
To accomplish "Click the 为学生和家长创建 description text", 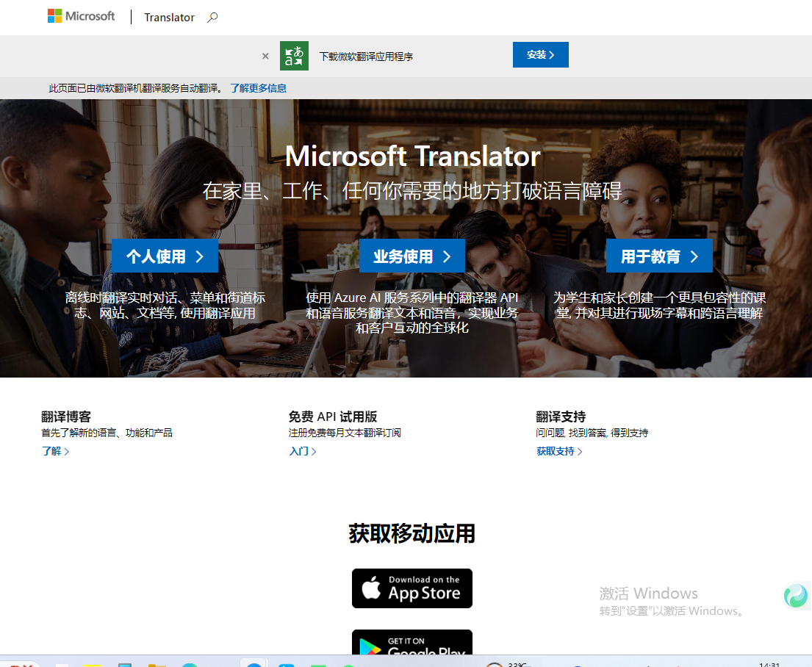I will pos(659,305).
